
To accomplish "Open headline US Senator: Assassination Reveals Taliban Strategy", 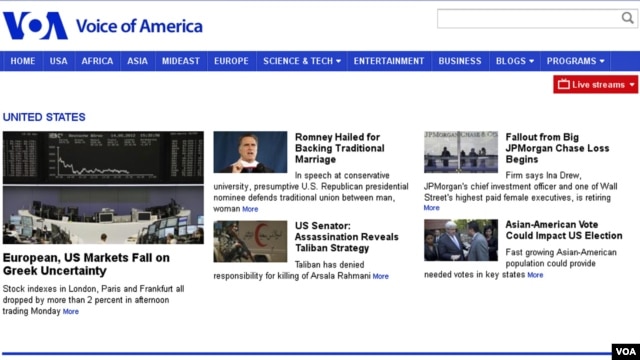I will 347,237.
